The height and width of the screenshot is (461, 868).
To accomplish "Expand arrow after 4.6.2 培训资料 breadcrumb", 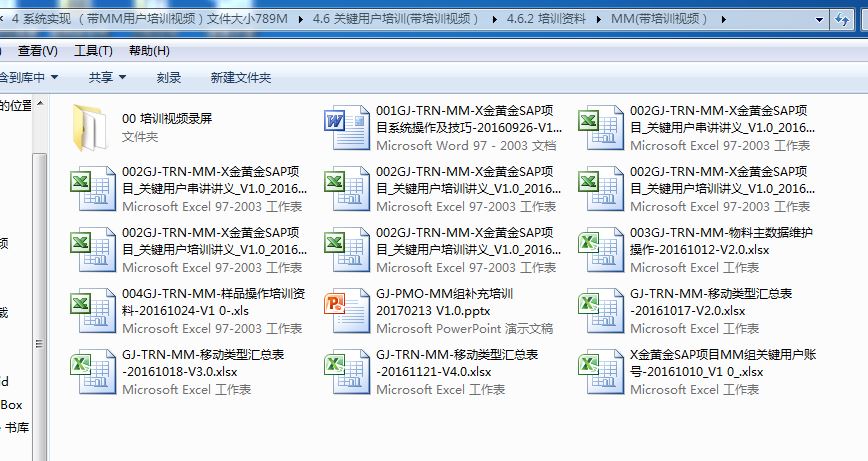I will click(x=599, y=19).
